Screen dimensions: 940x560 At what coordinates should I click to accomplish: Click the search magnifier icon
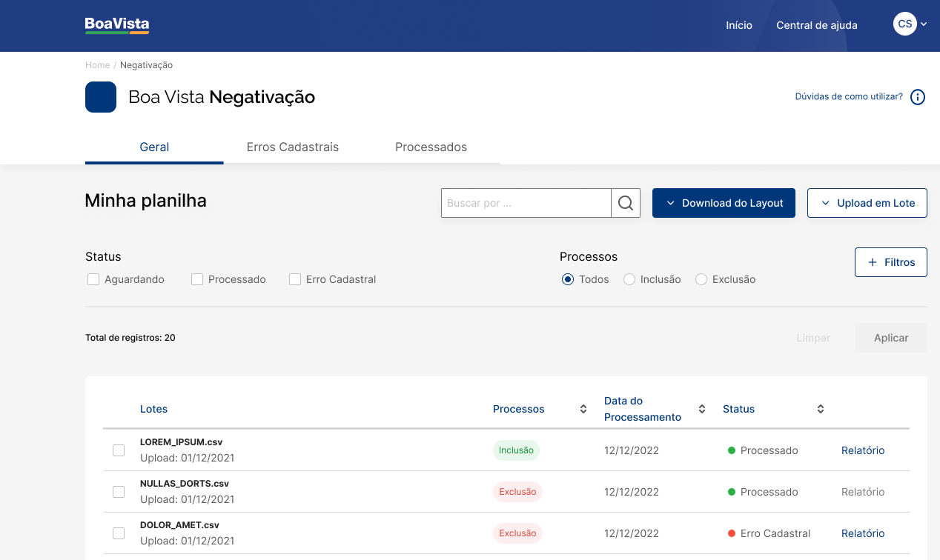pyautogui.click(x=626, y=203)
